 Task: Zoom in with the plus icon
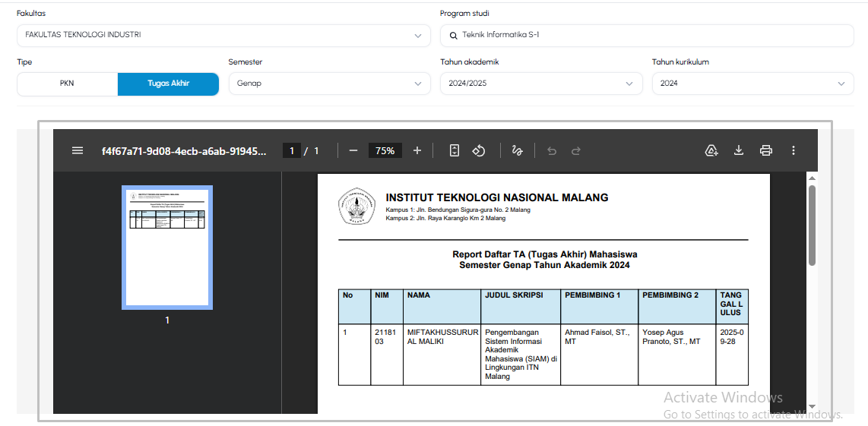click(417, 150)
